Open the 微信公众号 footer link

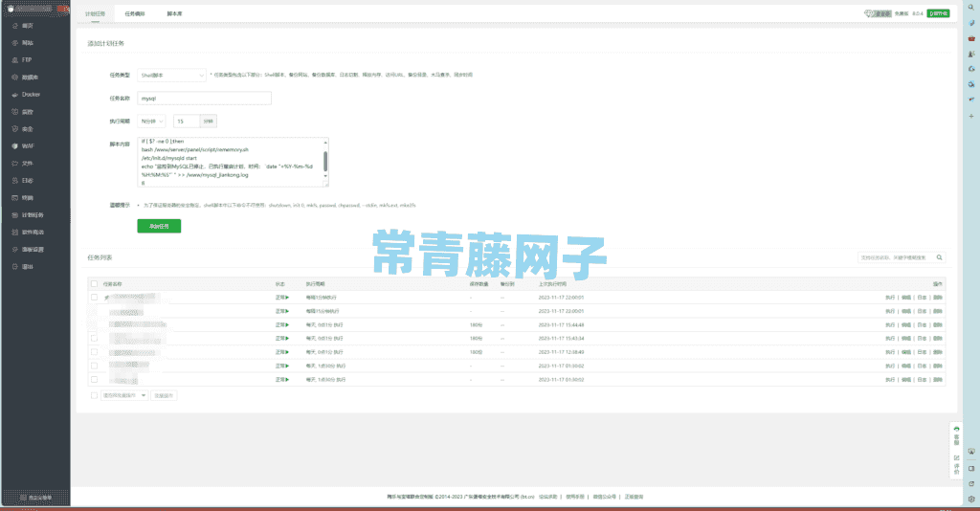click(x=605, y=497)
